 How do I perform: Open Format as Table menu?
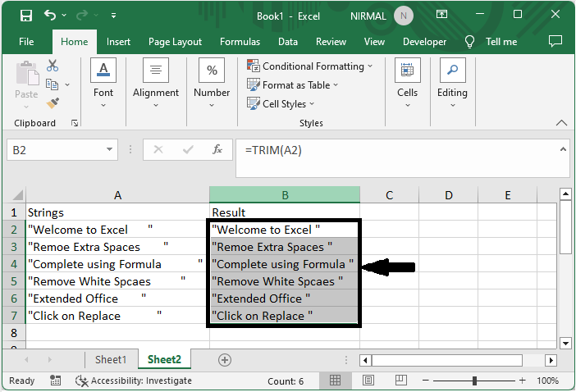pyautogui.click(x=292, y=85)
